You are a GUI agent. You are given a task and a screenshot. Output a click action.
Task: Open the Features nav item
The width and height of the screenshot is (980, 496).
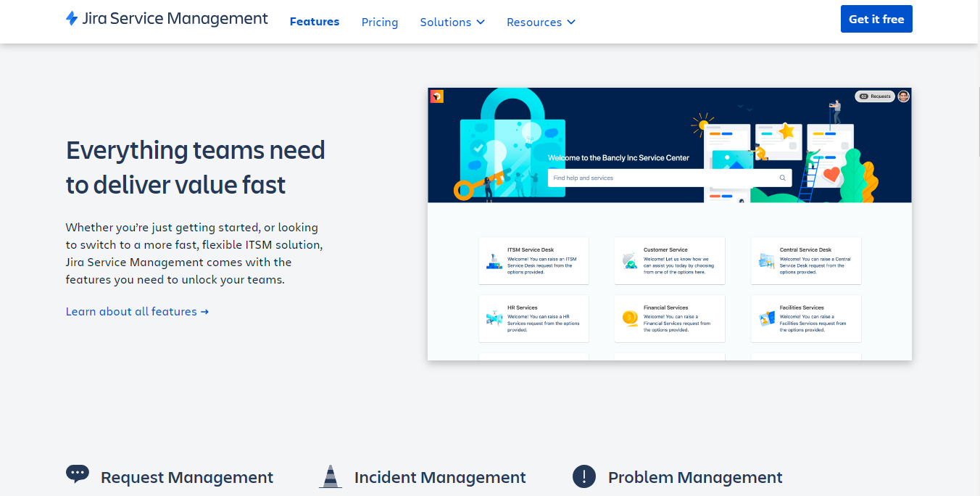pyautogui.click(x=315, y=22)
